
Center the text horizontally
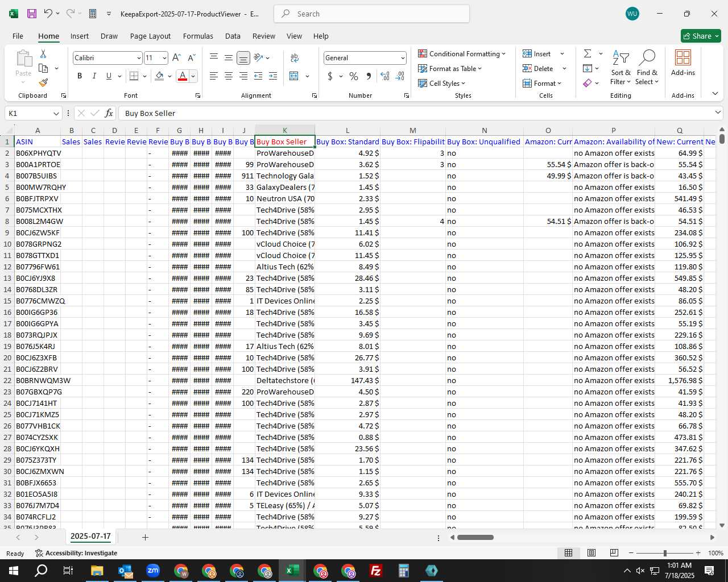pos(229,76)
